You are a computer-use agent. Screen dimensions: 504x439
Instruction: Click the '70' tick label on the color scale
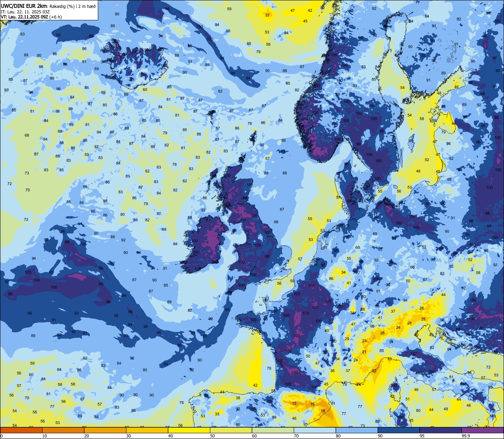(x=296, y=436)
